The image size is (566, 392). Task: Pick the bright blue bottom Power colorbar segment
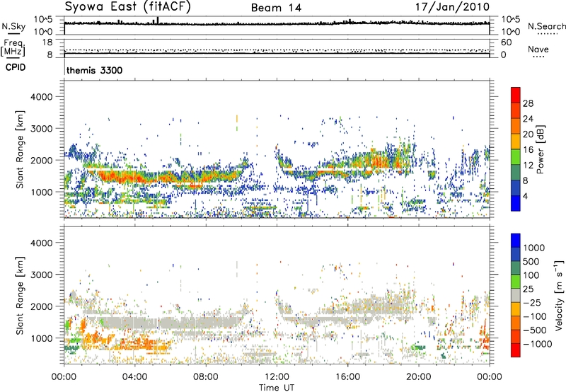[x=516, y=203]
